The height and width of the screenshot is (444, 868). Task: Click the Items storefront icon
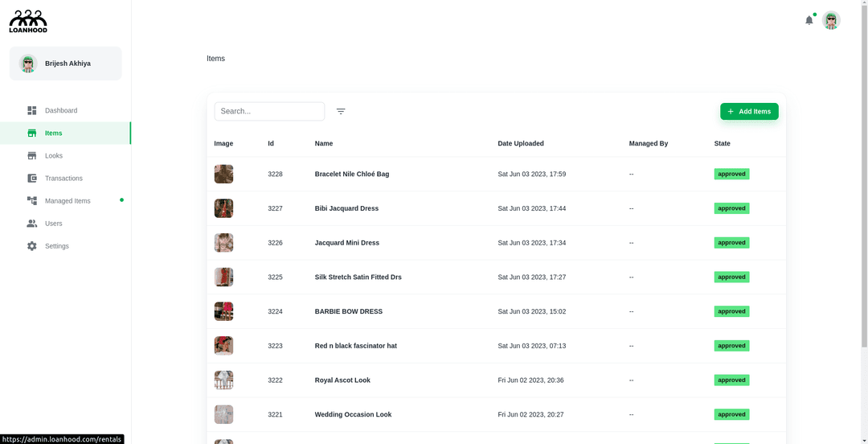[x=32, y=133]
